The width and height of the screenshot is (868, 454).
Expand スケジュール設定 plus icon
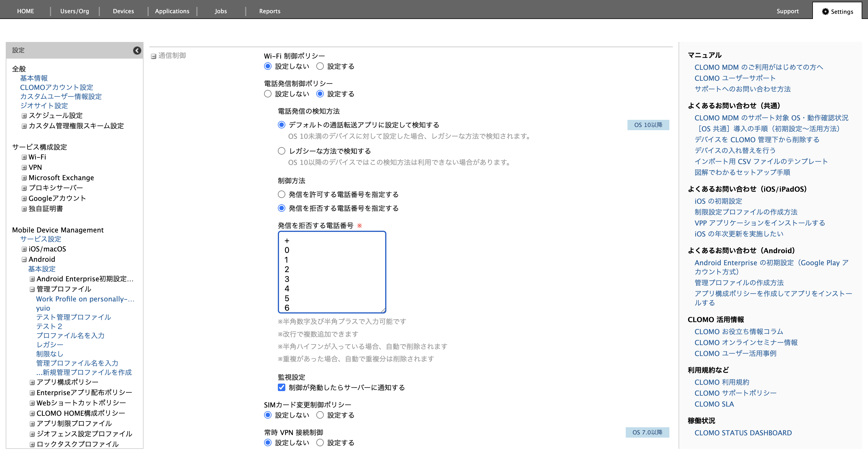click(24, 116)
